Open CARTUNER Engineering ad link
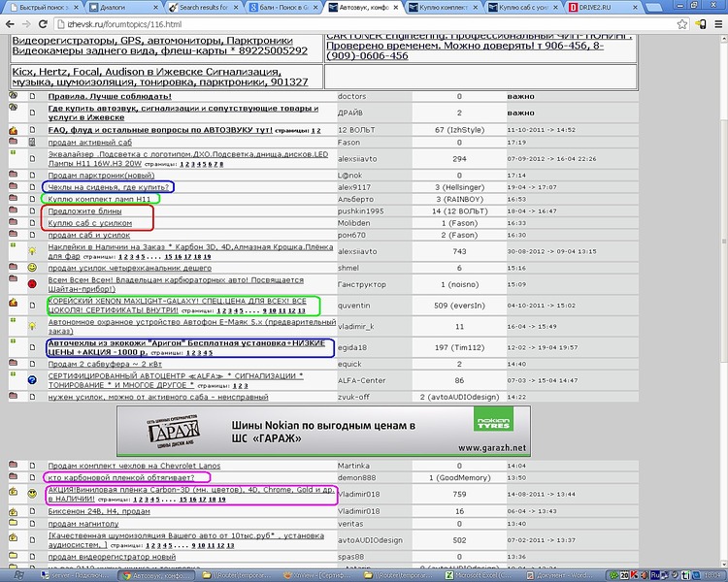 [479, 46]
